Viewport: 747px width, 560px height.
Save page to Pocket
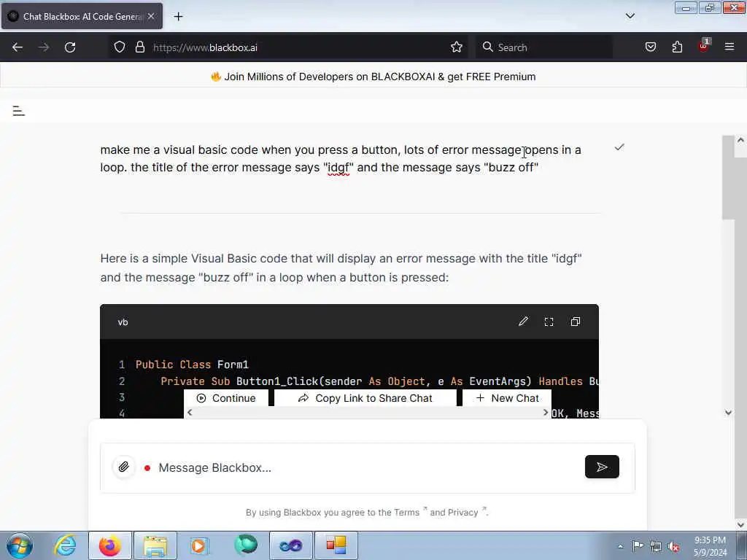coord(650,47)
